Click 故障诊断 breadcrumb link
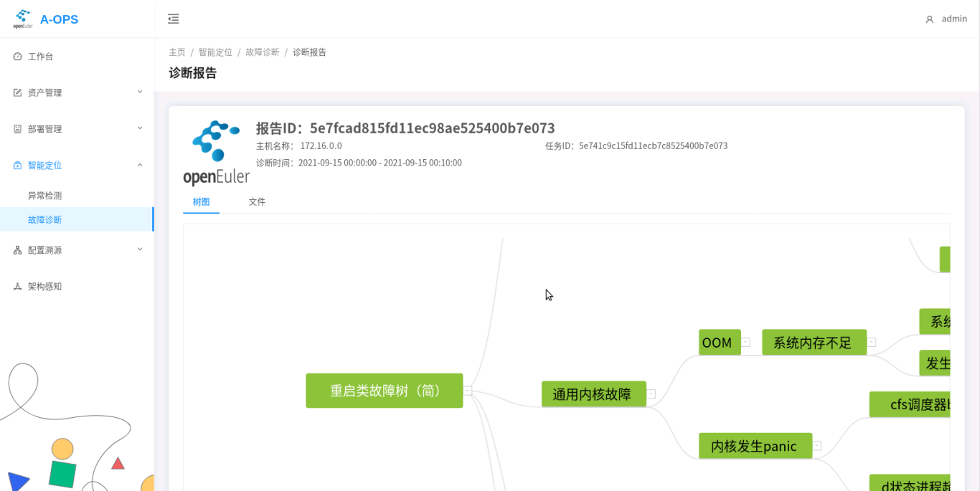 coord(262,52)
